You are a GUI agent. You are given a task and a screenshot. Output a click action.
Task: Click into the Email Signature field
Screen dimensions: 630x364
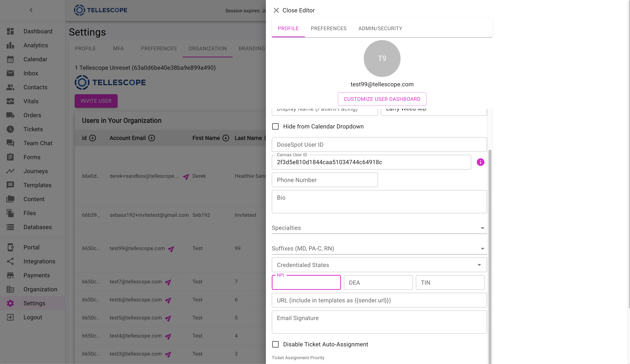coord(379,322)
